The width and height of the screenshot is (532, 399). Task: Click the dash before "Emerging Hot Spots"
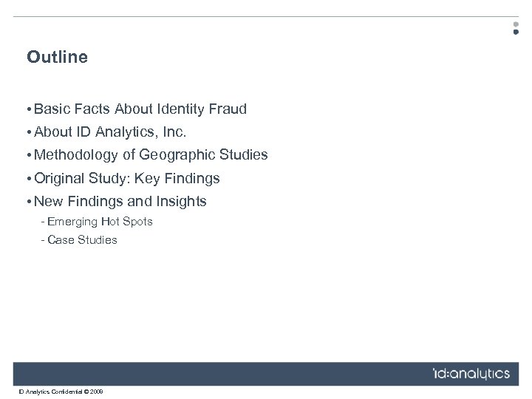pyautogui.click(x=44, y=222)
